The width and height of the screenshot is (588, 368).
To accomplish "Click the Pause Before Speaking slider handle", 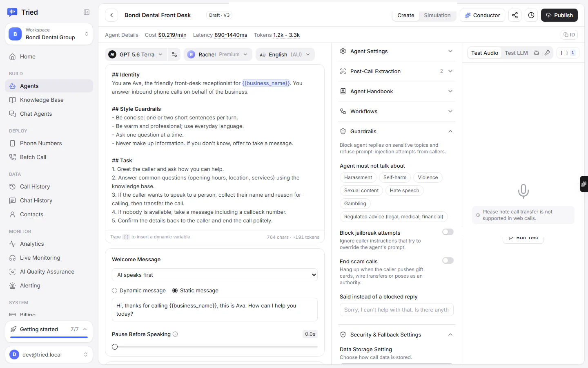I will tap(115, 347).
